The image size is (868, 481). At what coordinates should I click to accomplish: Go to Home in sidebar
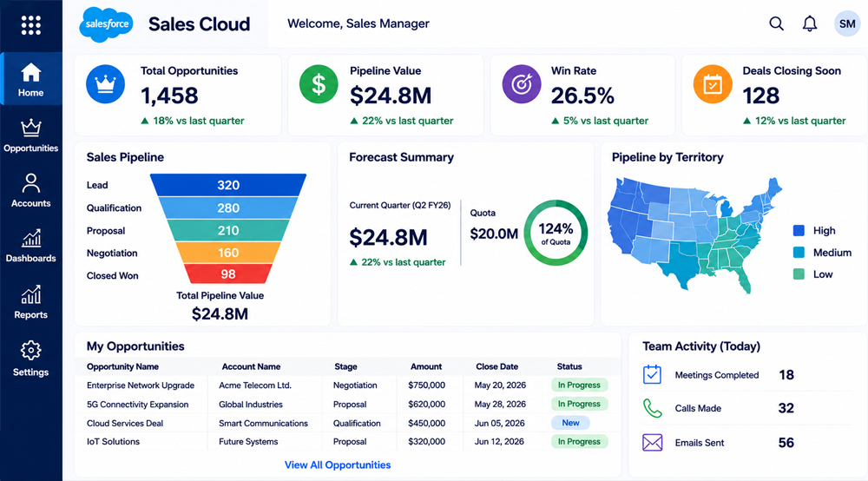pos(31,79)
